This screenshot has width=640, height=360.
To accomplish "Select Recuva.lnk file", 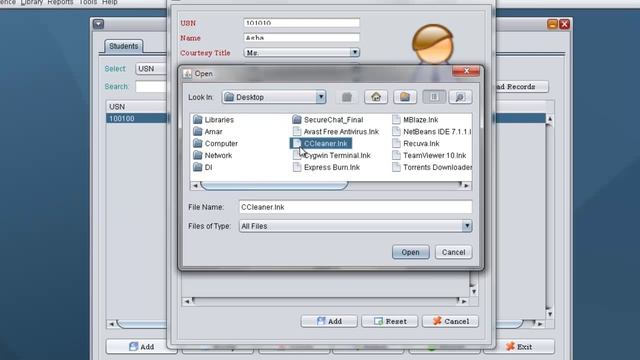I will coord(416,143).
